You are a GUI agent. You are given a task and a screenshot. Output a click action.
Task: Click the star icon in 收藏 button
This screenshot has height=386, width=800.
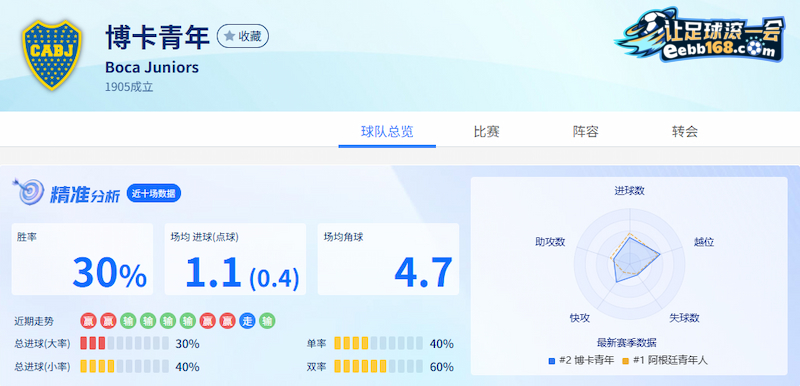click(230, 36)
